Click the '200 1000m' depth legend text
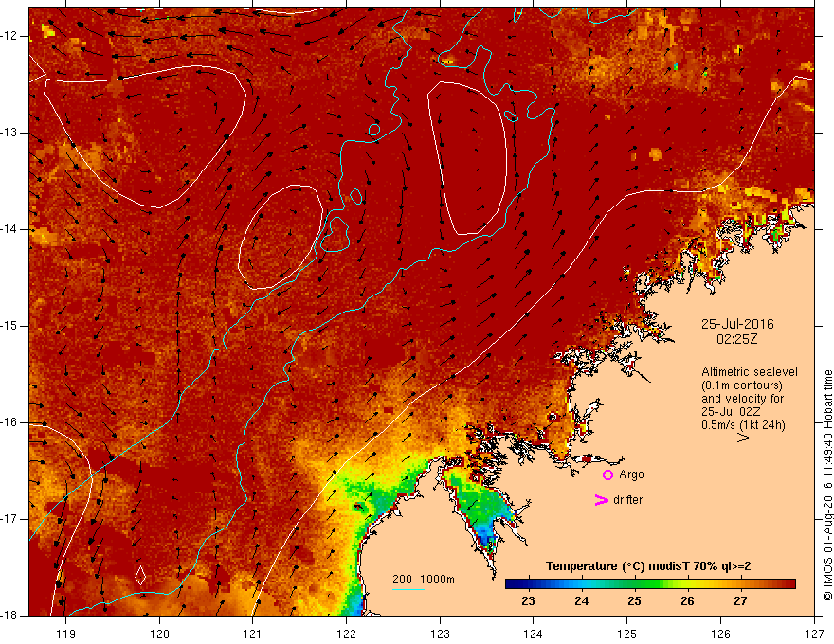The height and width of the screenshot is (644, 834). [424, 580]
